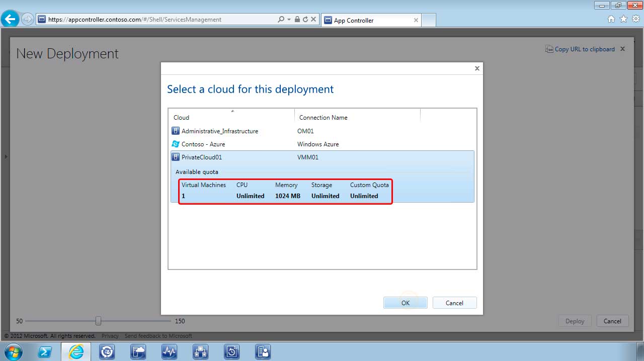This screenshot has width=644, height=361.
Task: Open the taskbar icon with network hierarchy diagram
Action: 201,352
